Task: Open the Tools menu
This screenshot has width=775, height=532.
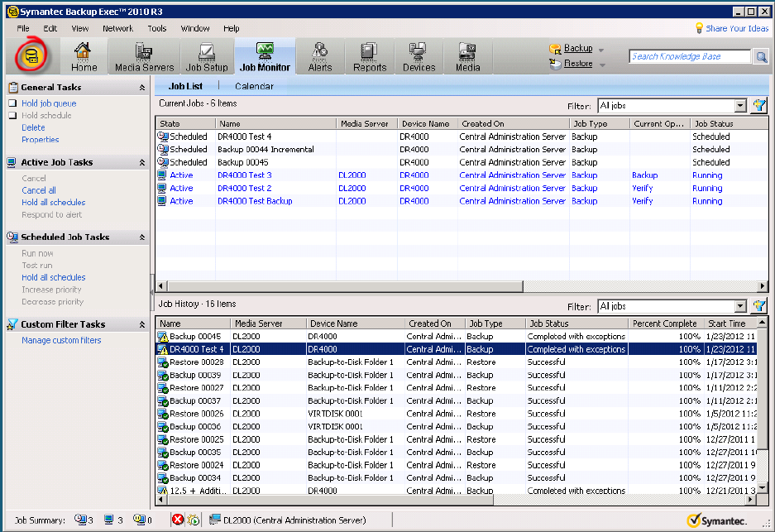Action: (157, 28)
